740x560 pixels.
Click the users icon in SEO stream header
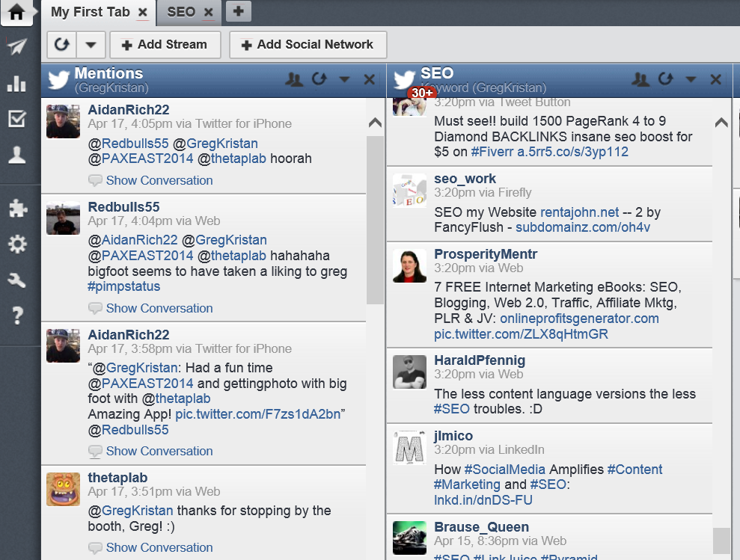tap(640, 79)
